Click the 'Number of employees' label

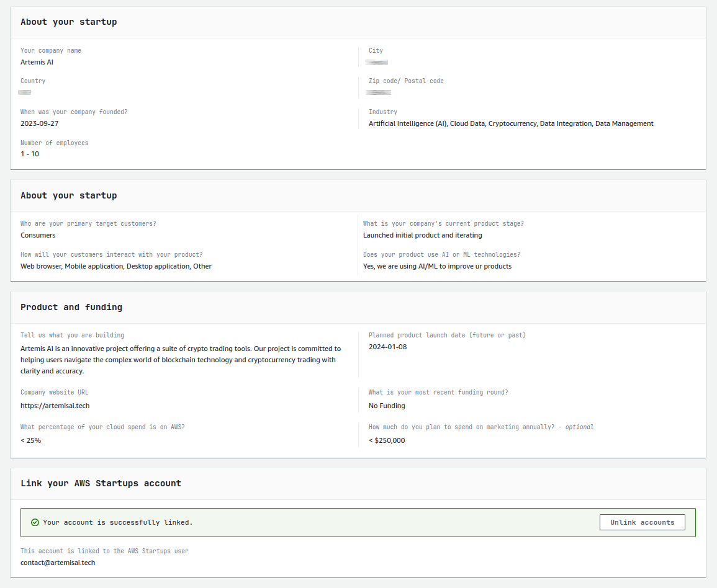tap(55, 143)
